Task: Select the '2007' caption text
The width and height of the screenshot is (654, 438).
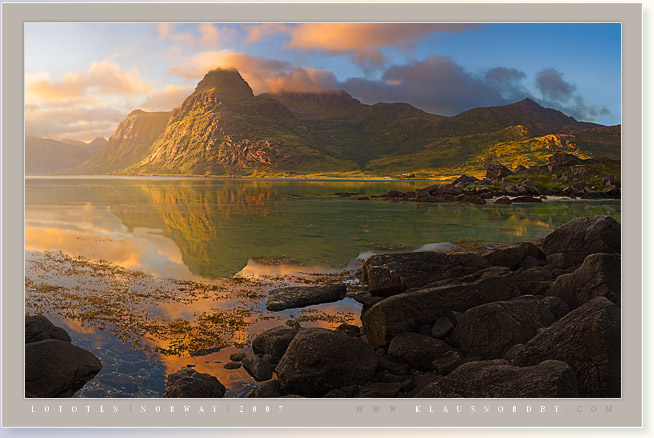Action: [x=262, y=409]
